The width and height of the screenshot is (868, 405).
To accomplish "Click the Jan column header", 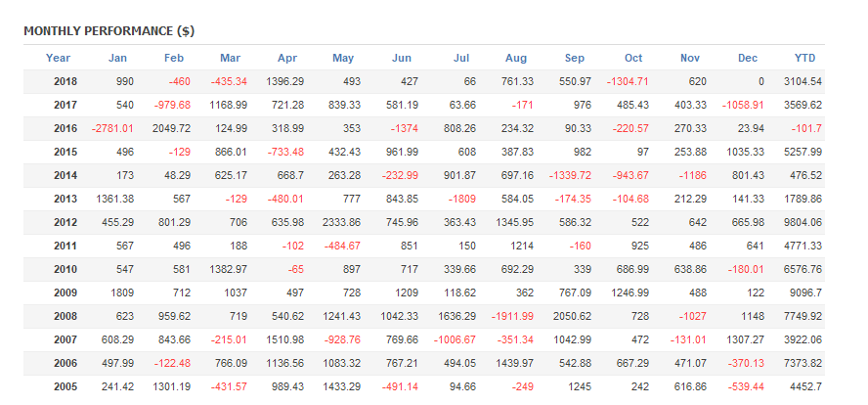I will click(117, 58).
